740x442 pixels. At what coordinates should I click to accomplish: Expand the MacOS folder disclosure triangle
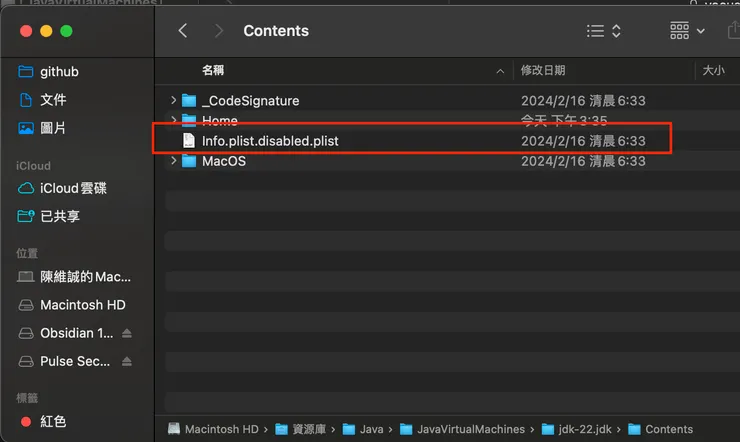174,161
